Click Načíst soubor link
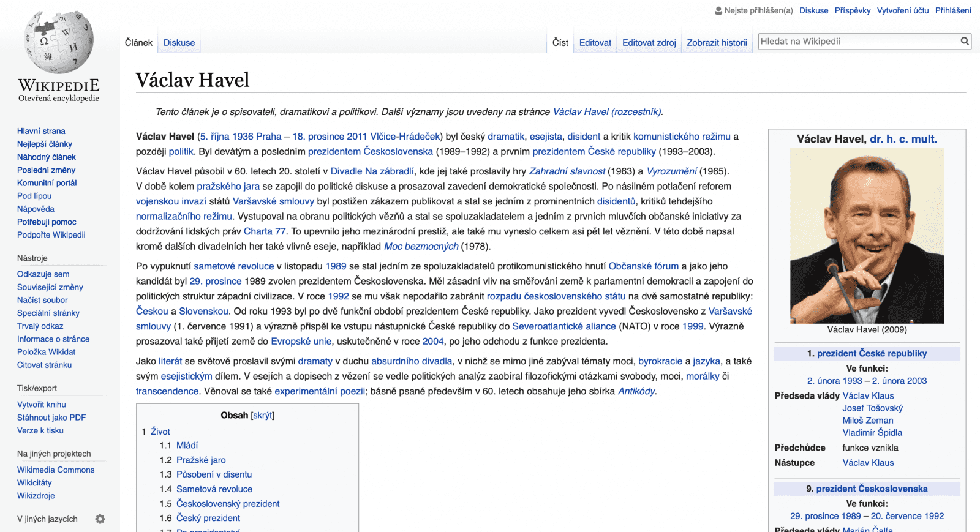 point(42,300)
